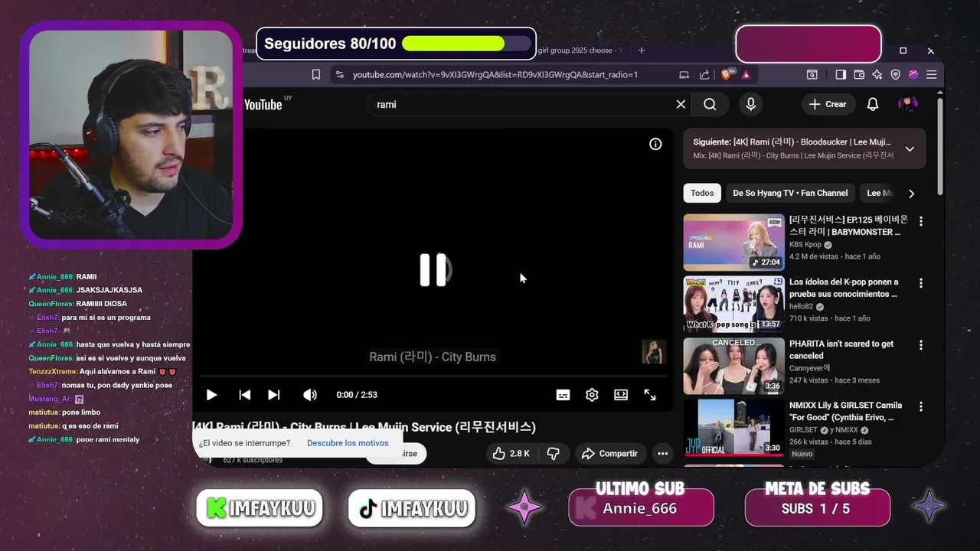Click the channel watermark in video corner
The height and width of the screenshot is (551, 980).
click(654, 352)
